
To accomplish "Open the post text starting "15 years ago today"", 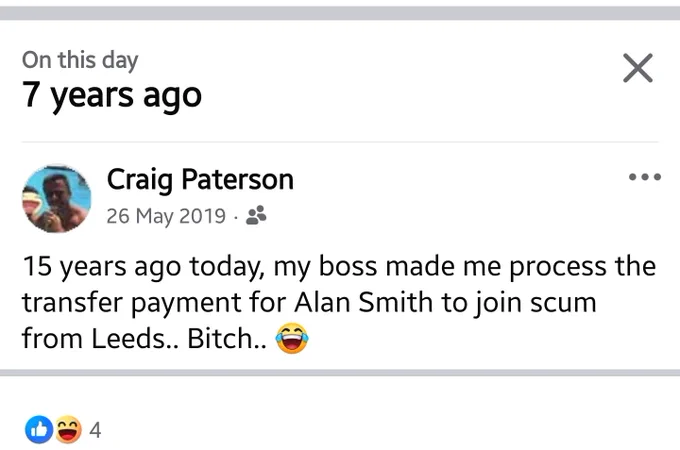I will (x=339, y=303).
